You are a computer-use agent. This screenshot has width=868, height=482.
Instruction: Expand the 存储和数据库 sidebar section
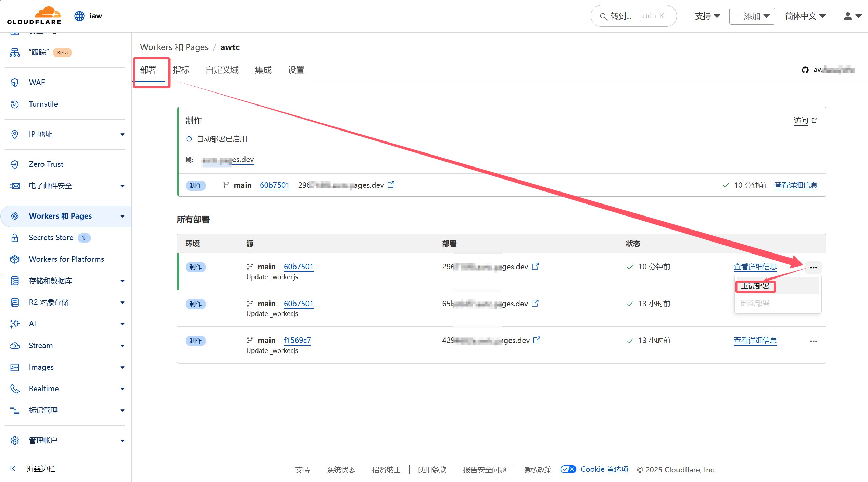pos(122,281)
